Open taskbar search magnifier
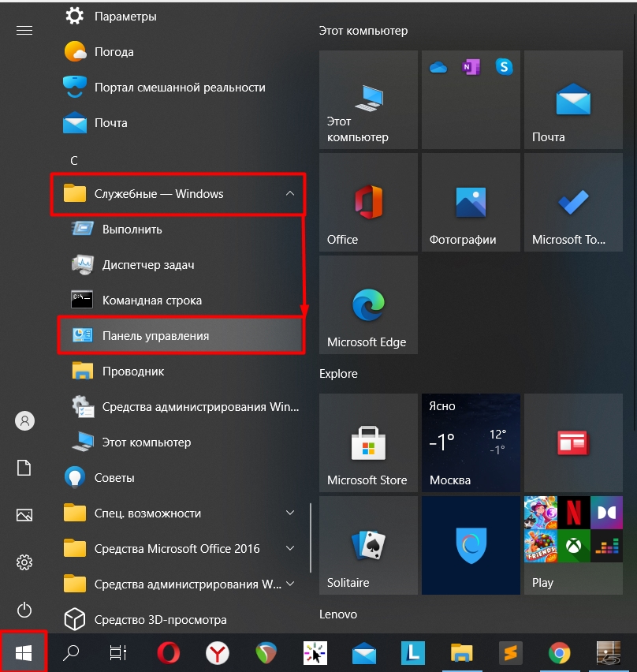Screen dimensions: 637x672 pyautogui.click(x=71, y=653)
